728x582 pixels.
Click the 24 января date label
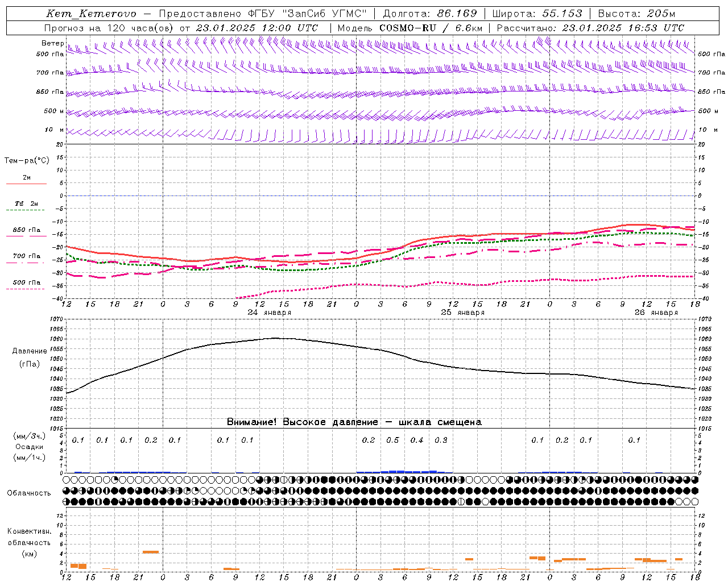269,313
